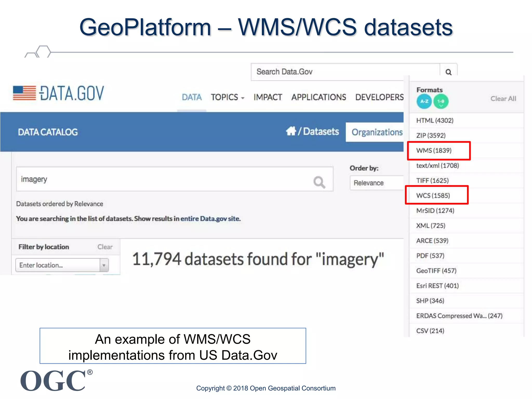Image resolution: width=532 pixels, height=399 pixels.
Task: Click the DATA.GOV flag logo
Action: [25, 93]
